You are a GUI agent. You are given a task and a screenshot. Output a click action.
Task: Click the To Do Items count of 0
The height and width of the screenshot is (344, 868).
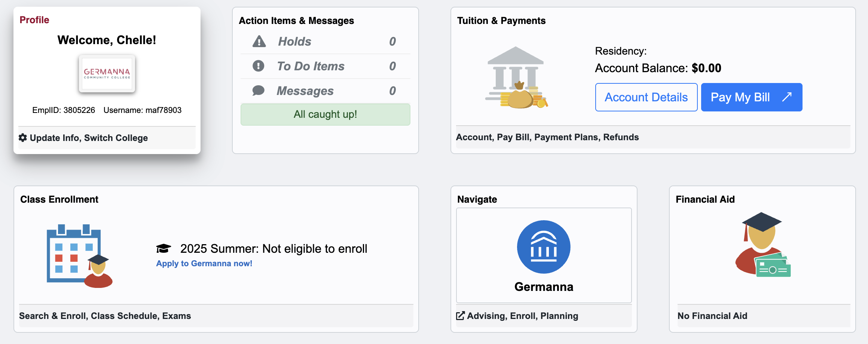pyautogui.click(x=392, y=66)
